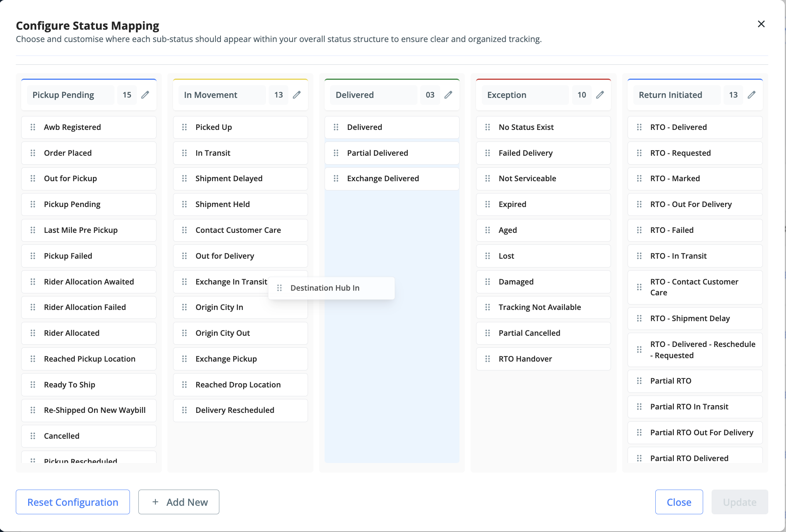Select the Out for Delivery status card
Image resolution: width=786 pixels, height=532 pixels.
(240, 256)
